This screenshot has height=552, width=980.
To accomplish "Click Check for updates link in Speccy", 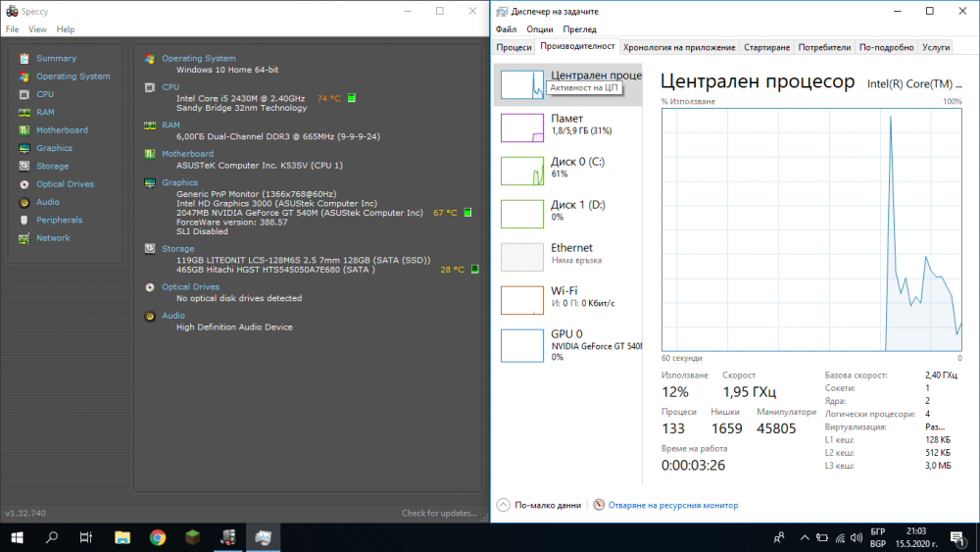I will coord(439,513).
